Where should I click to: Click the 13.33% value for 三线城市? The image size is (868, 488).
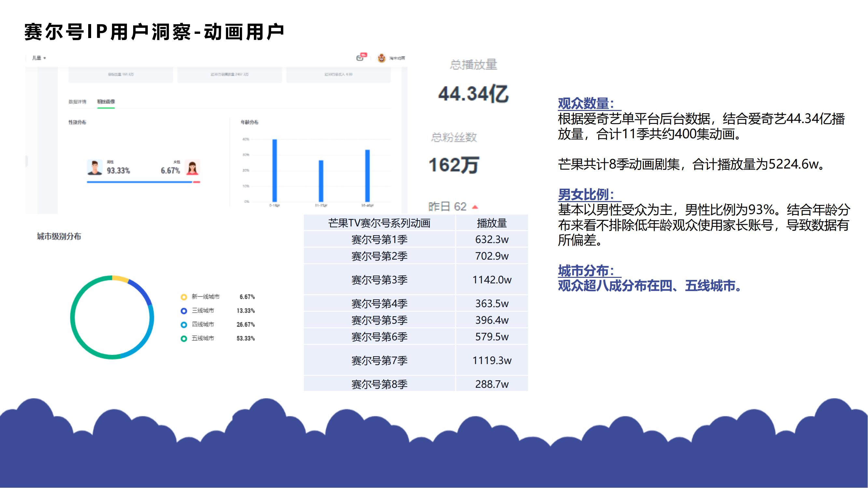point(246,311)
